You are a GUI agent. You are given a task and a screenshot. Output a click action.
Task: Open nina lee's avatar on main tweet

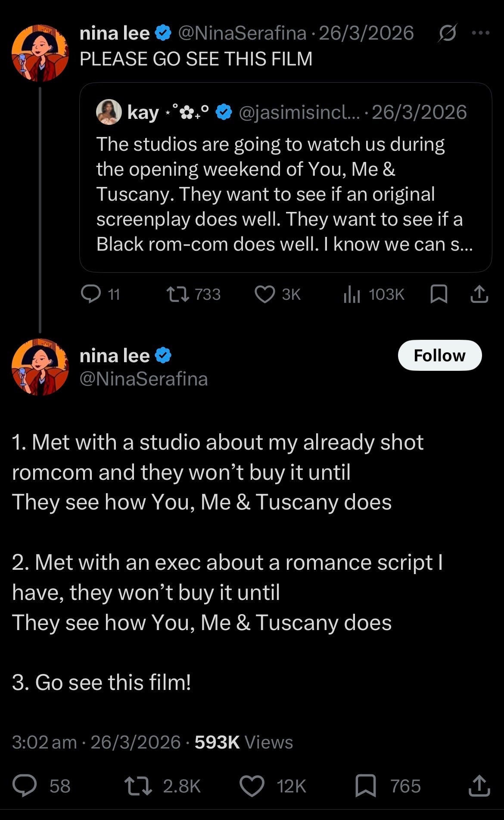[x=40, y=367]
